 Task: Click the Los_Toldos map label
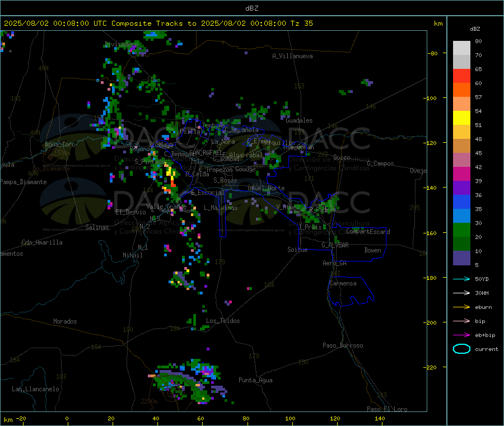click(x=223, y=321)
